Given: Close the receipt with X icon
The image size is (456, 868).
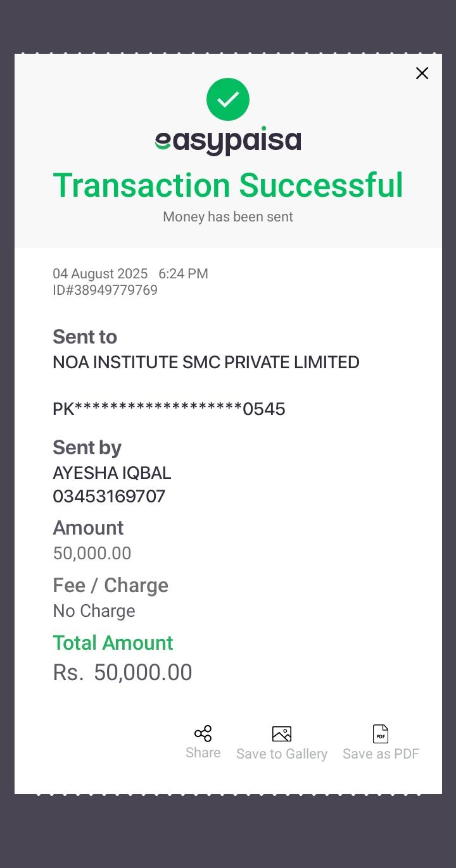Looking at the screenshot, I should (x=422, y=73).
